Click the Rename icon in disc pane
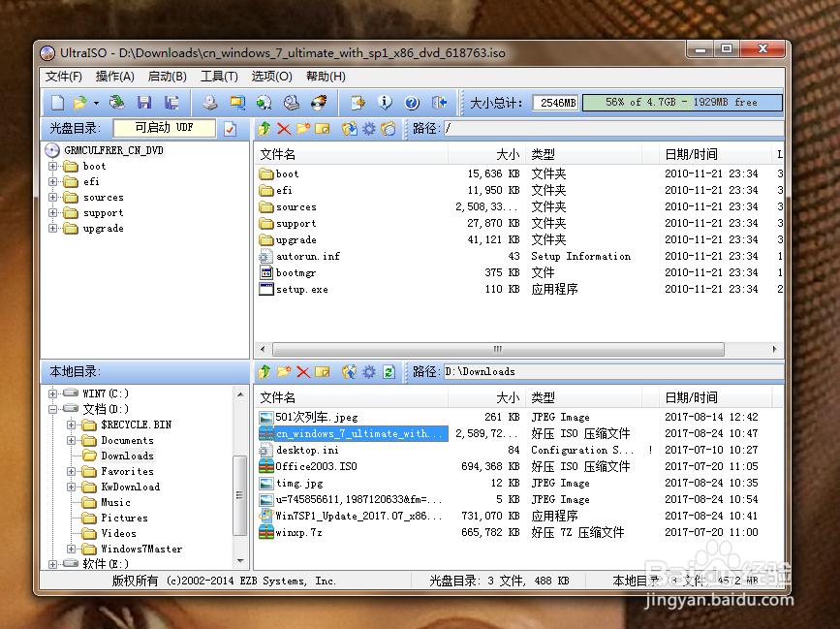 point(323,129)
